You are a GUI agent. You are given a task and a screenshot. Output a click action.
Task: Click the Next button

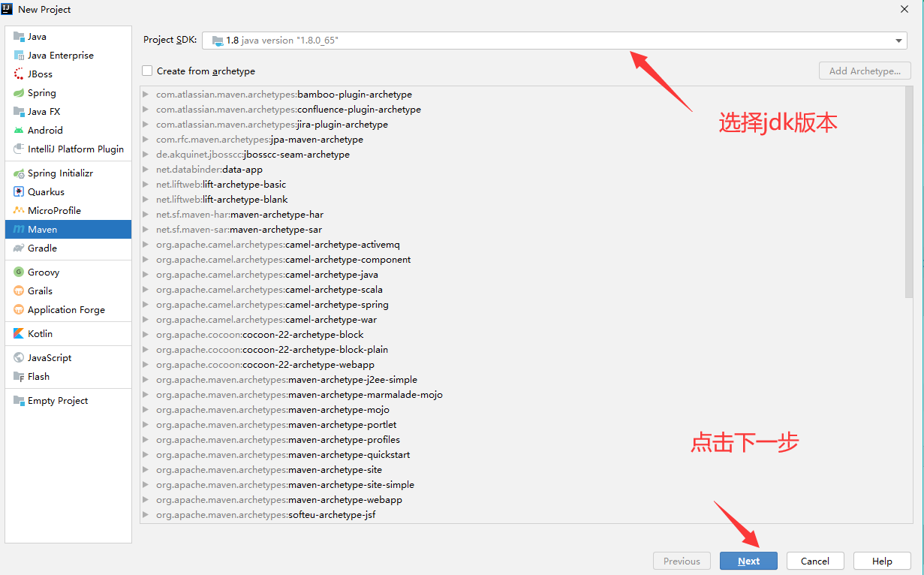tap(748, 561)
